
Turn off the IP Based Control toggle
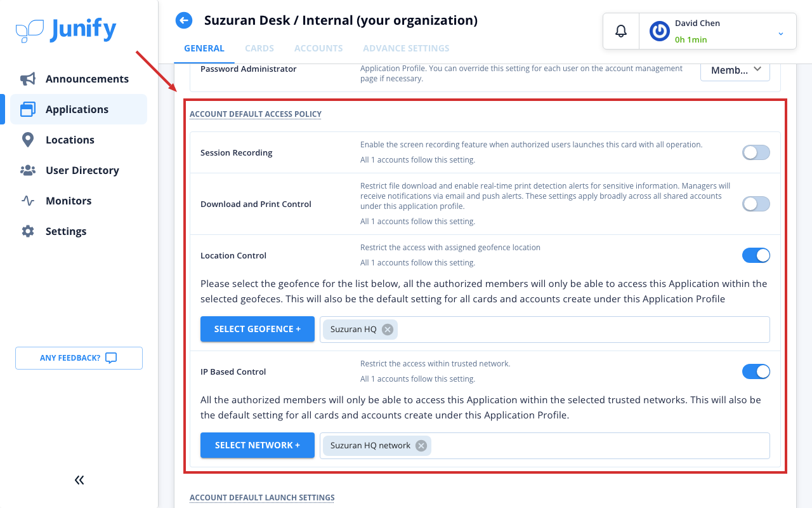coord(756,371)
